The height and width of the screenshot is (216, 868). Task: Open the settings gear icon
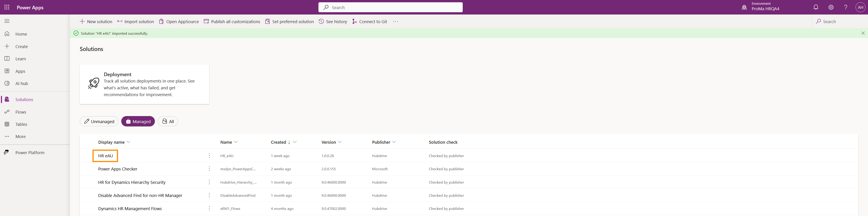pyautogui.click(x=831, y=7)
